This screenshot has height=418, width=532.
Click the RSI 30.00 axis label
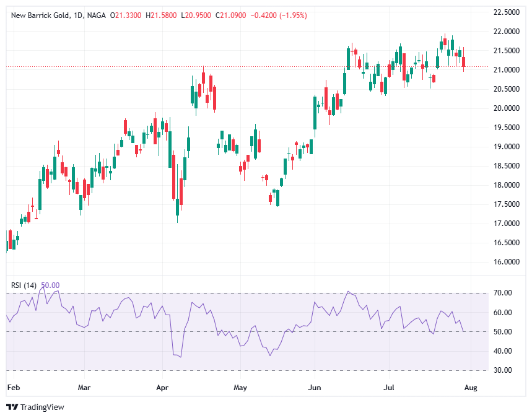(502, 370)
